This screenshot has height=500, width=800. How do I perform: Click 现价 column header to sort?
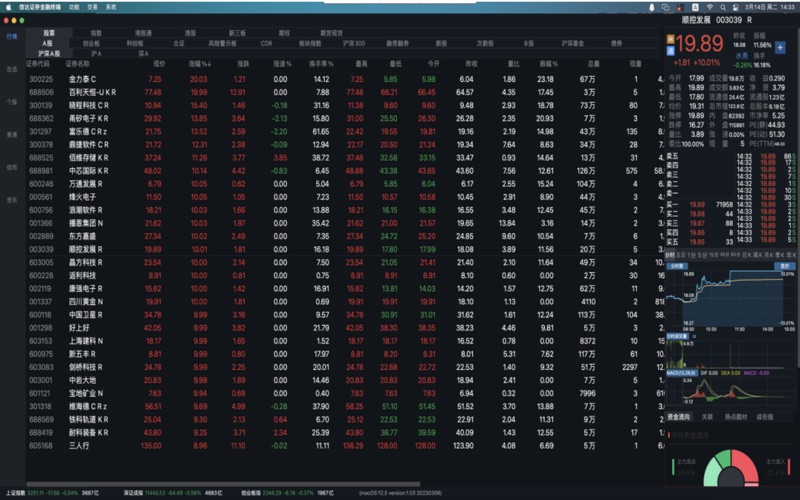(x=154, y=65)
